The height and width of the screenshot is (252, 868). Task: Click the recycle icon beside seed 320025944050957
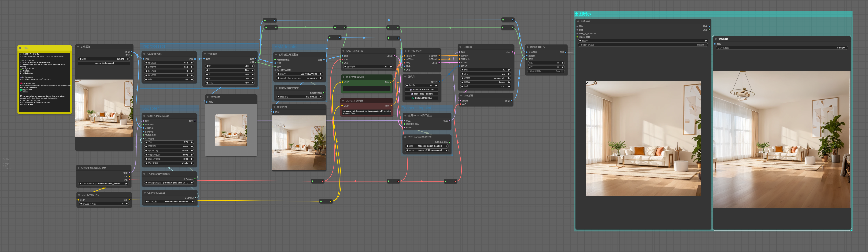click(412, 98)
